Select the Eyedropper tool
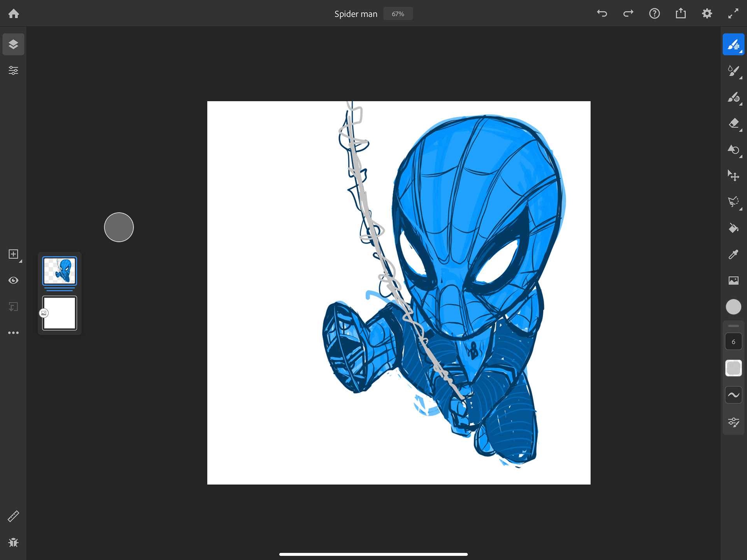The height and width of the screenshot is (560, 747). [x=733, y=255]
